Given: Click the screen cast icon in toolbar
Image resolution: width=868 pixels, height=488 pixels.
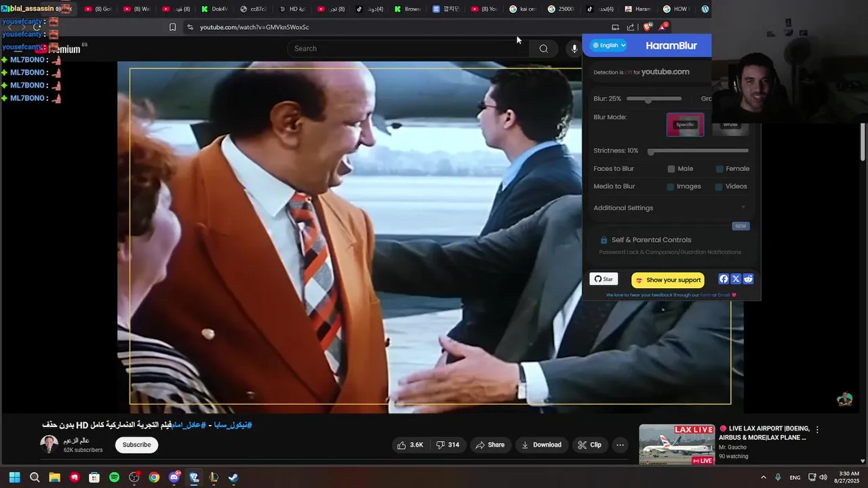Looking at the screenshot, I should [615, 27].
